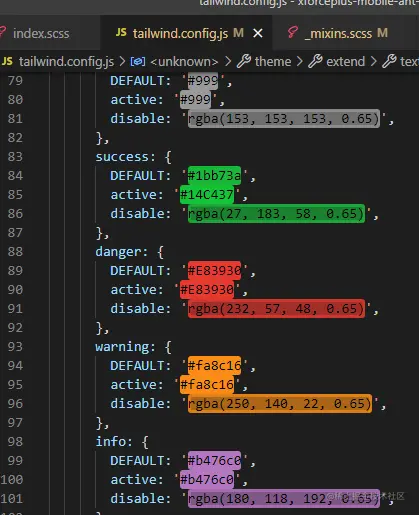This screenshot has width=419, height=515.
Task: Click the wrench icon before extend
Action: 315,61
